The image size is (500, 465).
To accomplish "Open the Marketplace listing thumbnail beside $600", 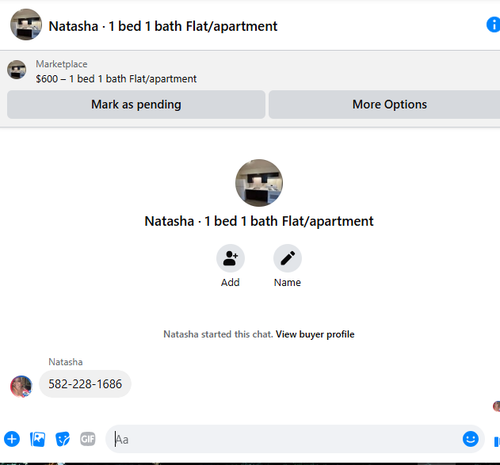I will pos(17,70).
